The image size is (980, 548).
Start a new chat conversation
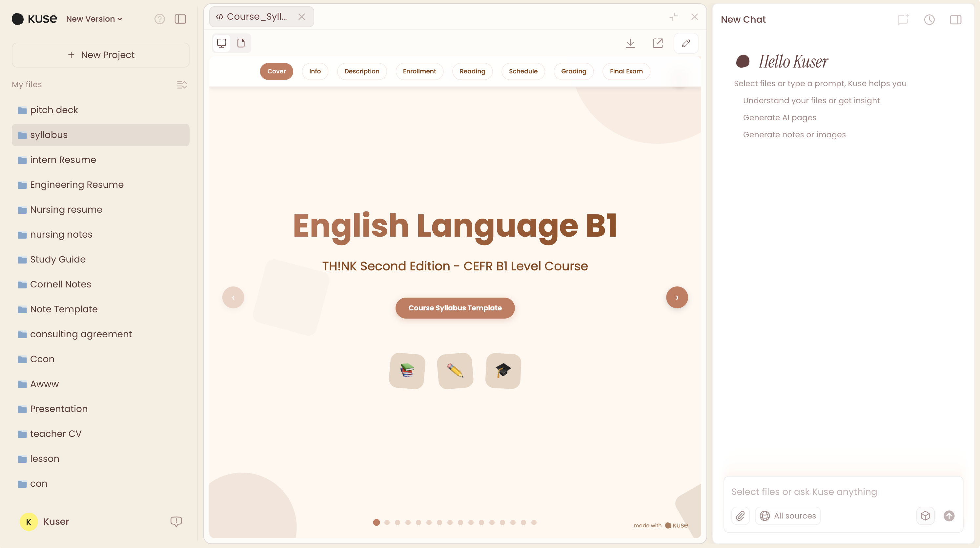(x=903, y=19)
